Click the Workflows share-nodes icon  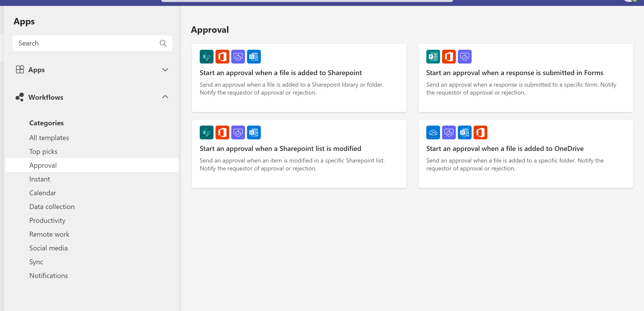coord(19,97)
